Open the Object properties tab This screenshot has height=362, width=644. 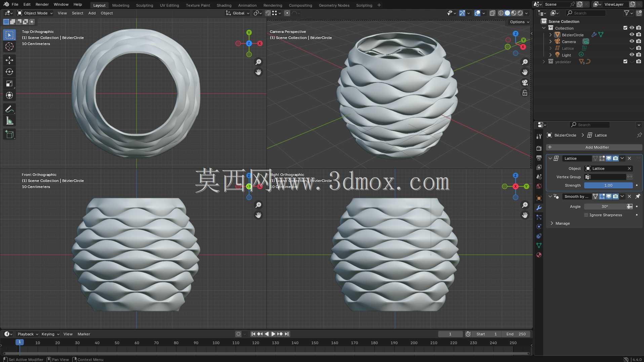(539, 198)
